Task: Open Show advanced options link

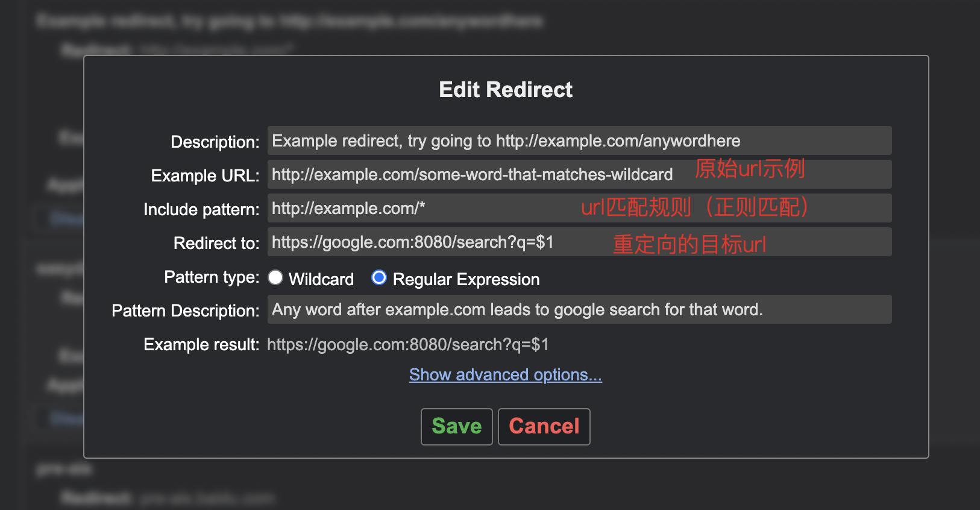Action: click(x=505, y=374)
